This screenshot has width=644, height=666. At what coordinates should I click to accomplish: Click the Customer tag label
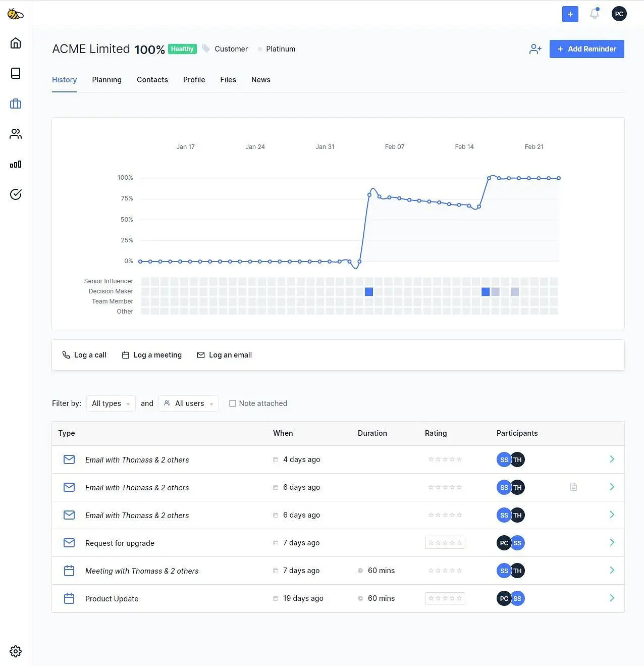pos(231,49)
